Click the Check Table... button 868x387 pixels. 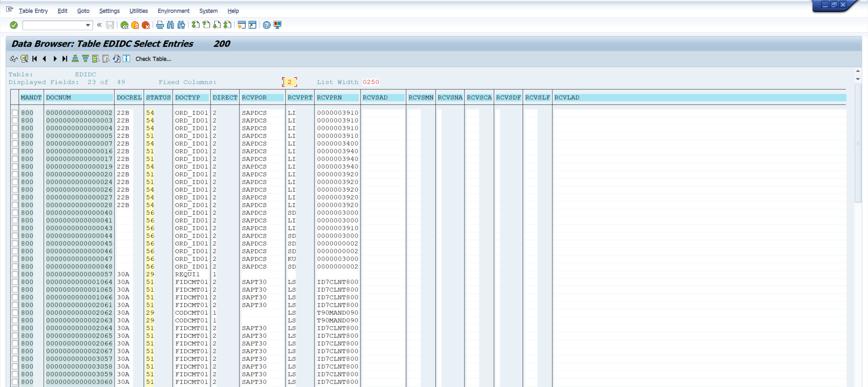click(x=153, y=59)
